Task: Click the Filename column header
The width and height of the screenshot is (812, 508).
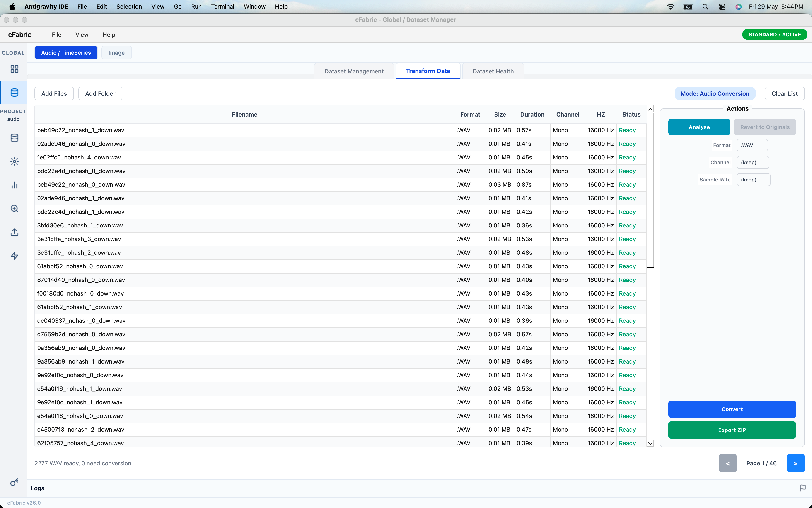Action: click(x=244, y=114)
